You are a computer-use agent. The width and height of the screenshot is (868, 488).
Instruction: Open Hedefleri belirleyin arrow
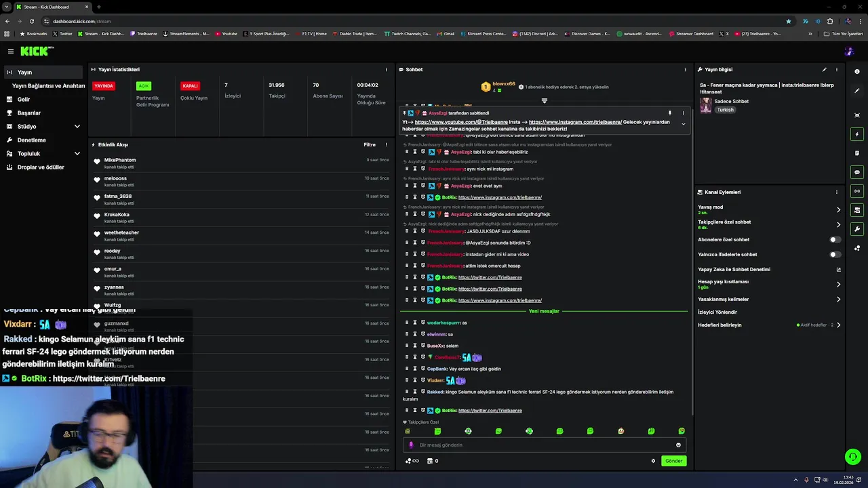tap(838, 325)
